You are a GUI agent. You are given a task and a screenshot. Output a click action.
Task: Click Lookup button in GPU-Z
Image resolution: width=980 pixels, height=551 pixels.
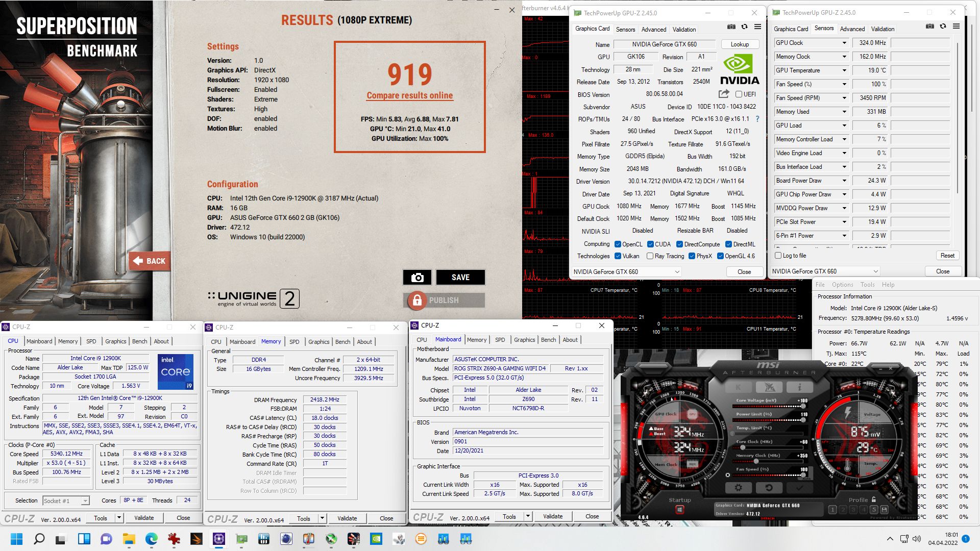point(740,44)
